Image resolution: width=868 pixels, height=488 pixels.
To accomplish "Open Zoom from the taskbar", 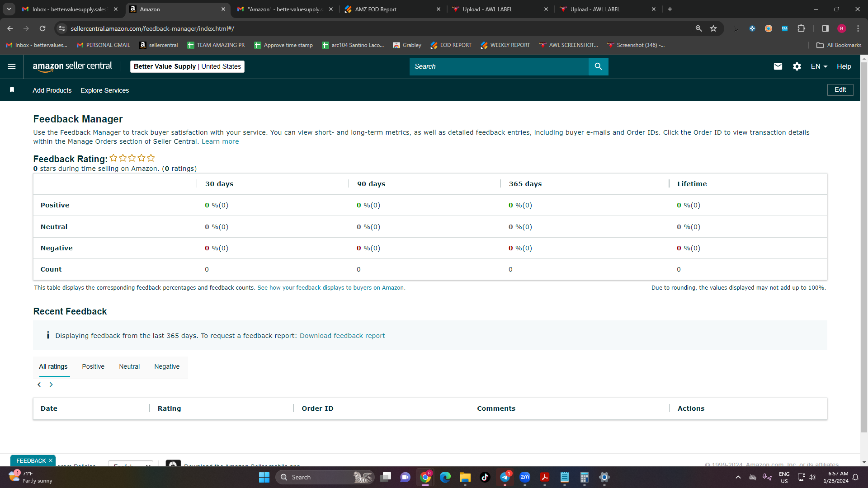I will (x=525, y=477).
